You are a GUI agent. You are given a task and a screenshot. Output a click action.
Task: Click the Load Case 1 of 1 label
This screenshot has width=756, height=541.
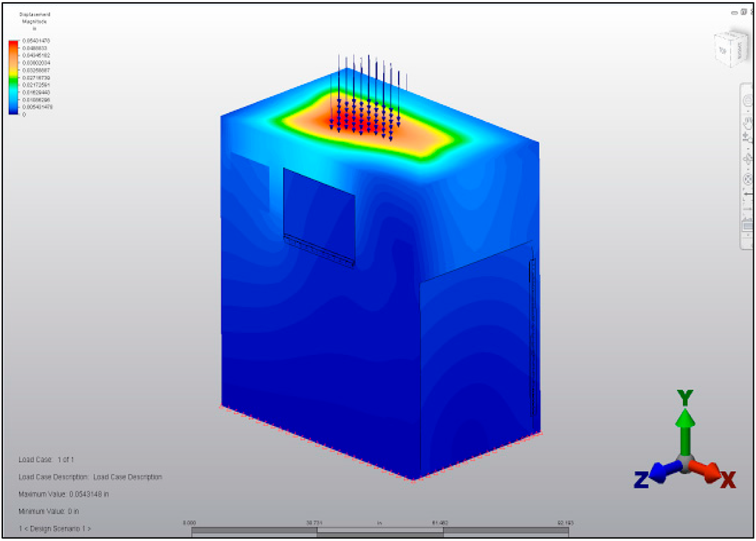(x=46, y=459)
